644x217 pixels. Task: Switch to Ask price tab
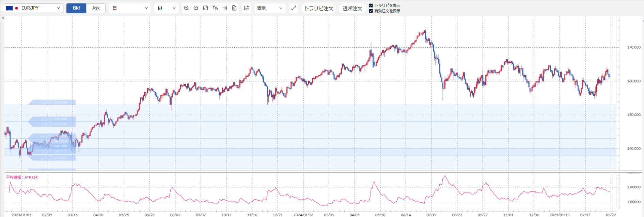pos(96,8)
